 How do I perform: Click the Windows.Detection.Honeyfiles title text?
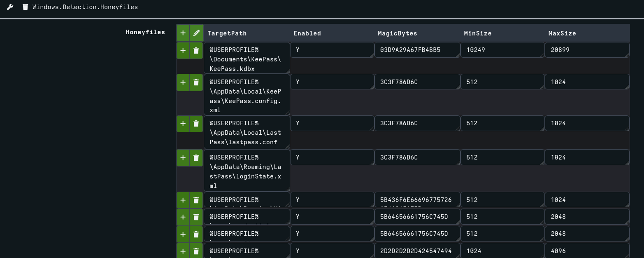[x=85, y=7]
